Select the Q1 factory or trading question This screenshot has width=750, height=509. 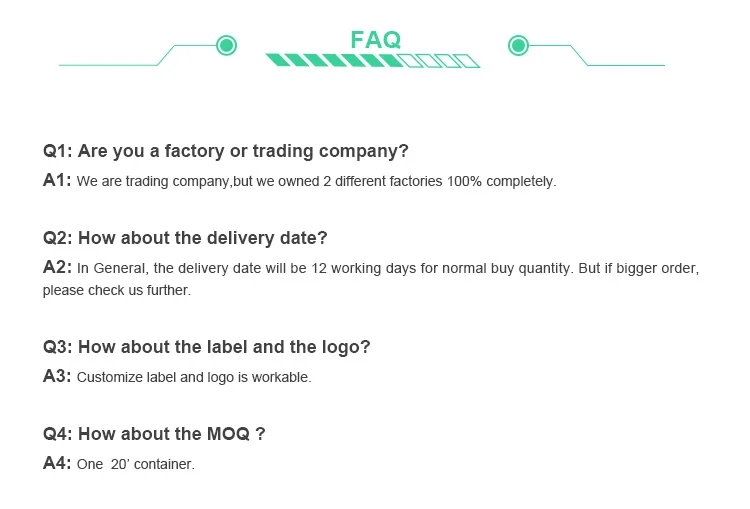226,151
